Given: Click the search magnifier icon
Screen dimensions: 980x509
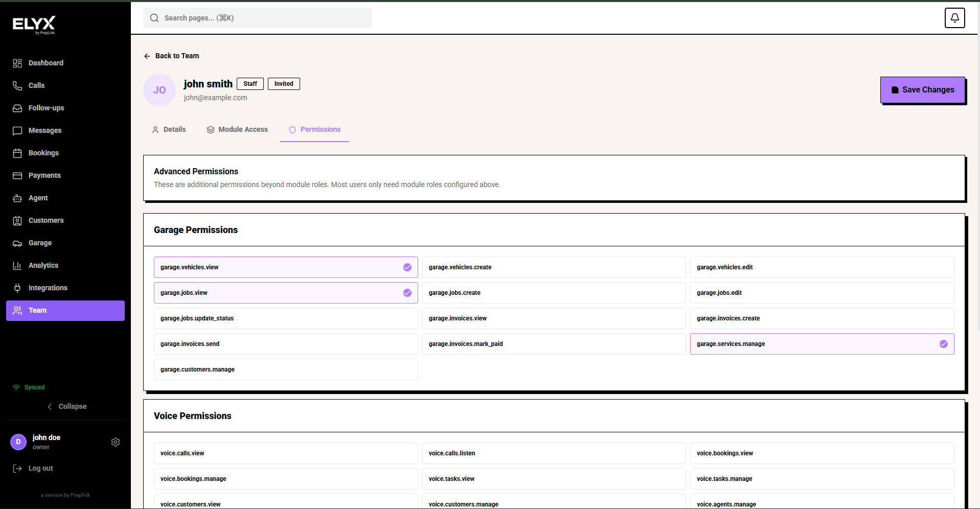Looking at the screenshot, I should pyautogui.click(x=154, y=18).
